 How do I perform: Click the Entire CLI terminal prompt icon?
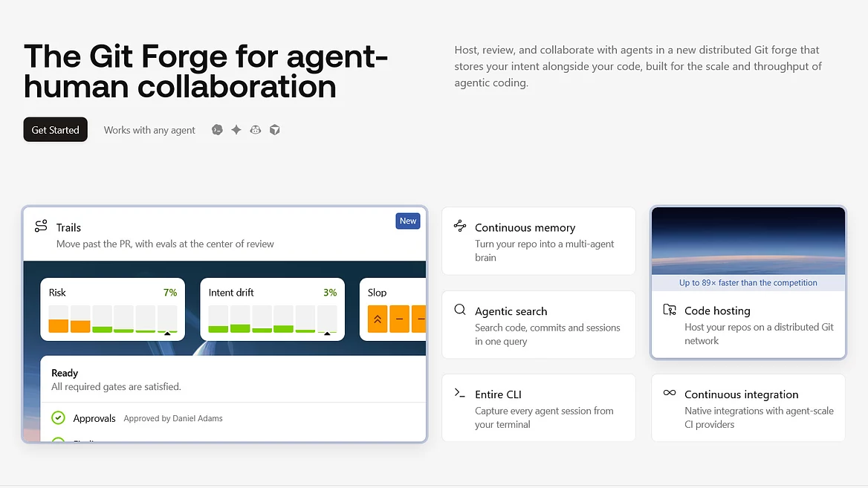(459, 393)
